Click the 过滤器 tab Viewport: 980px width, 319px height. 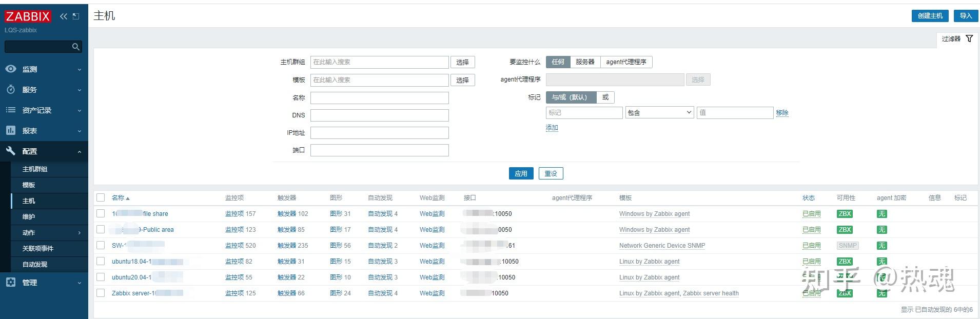tap(957, 39)
